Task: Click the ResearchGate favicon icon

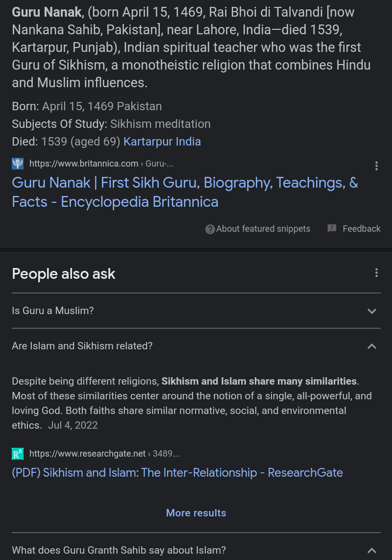Action: coord(18,454)
